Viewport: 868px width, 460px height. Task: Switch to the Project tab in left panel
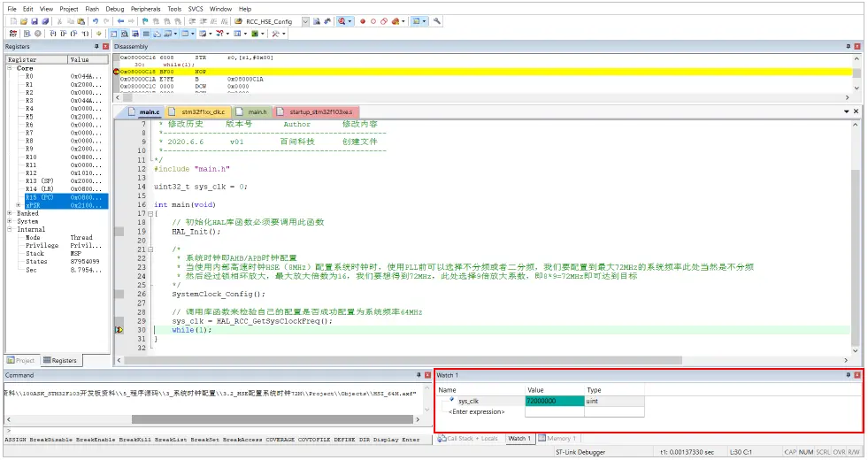point(21,361)
